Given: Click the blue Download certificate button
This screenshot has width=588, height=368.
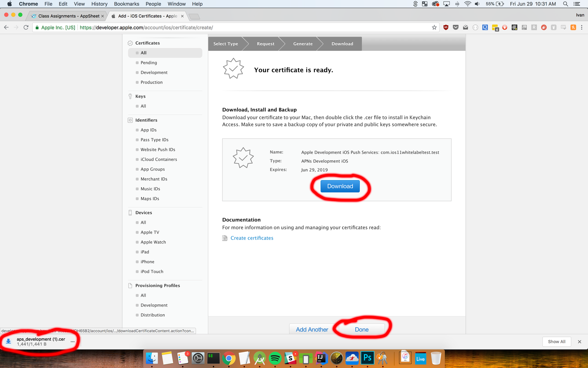Looking at the screenshot, I should click(x=340, y=186).
